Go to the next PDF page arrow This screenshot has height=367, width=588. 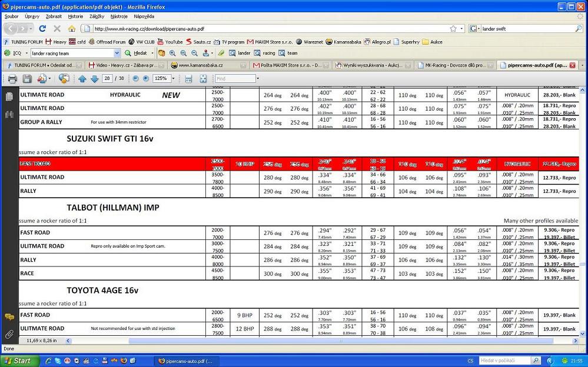[95, 79]
